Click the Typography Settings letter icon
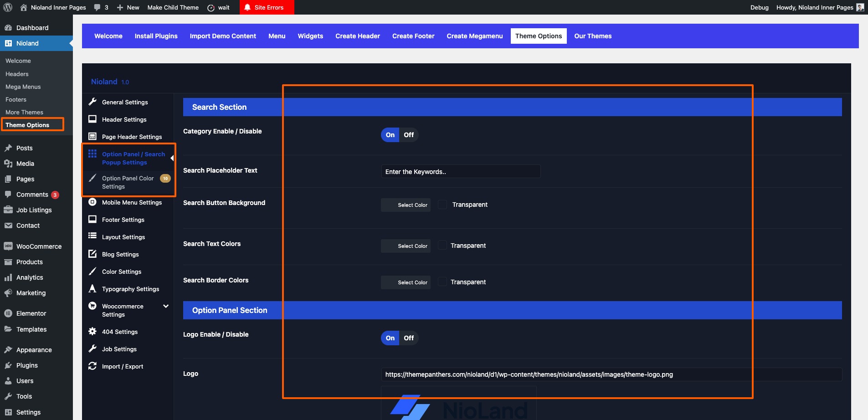Viewport: 868px width, 420px height. [92, 289]
